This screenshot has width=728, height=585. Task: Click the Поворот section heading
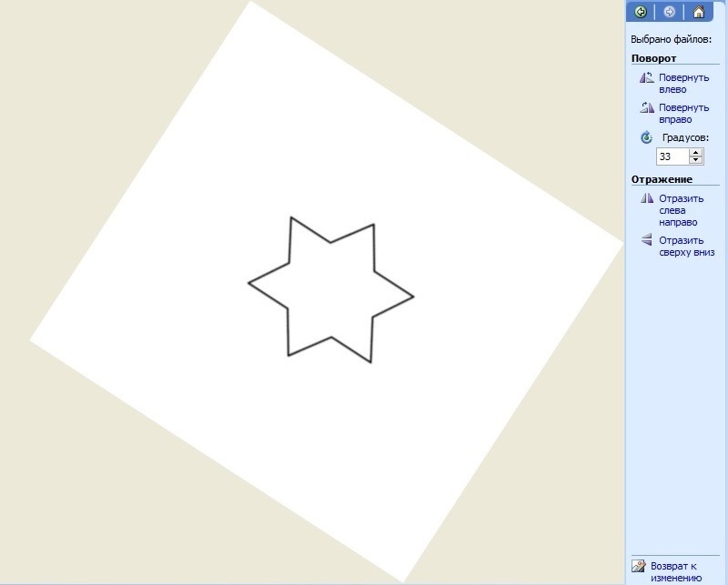(653, 58)
